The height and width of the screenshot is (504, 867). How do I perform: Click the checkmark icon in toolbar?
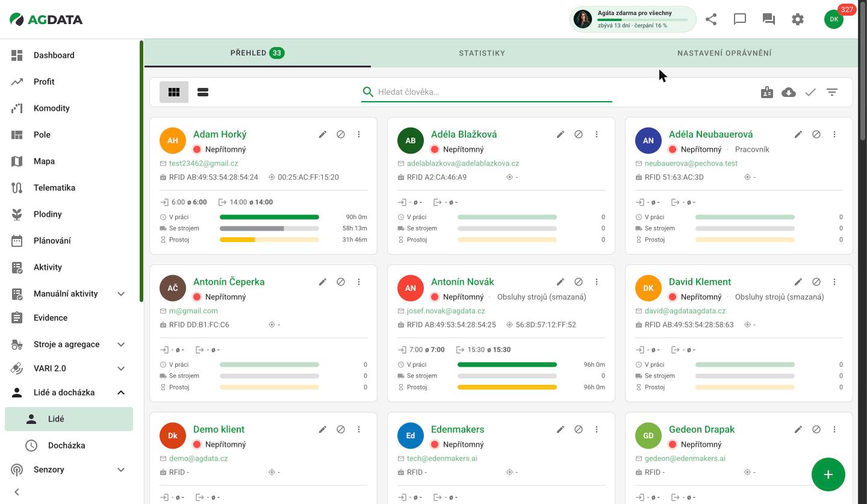810,92
